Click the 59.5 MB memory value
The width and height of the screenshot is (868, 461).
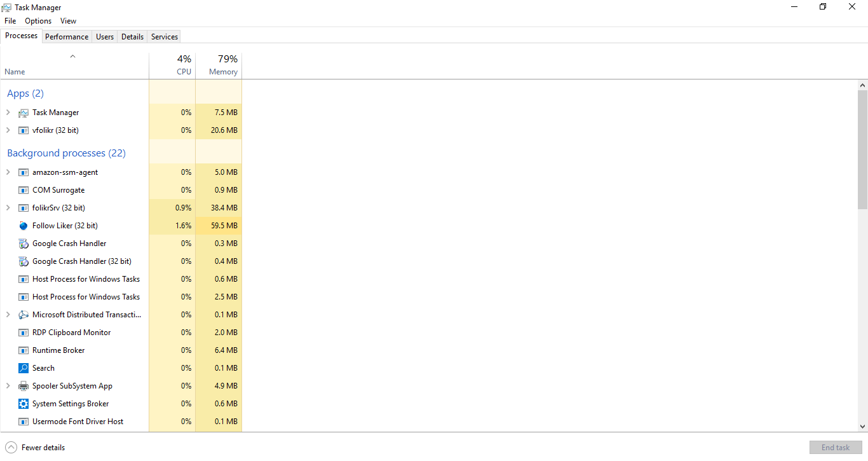(224, 226)
